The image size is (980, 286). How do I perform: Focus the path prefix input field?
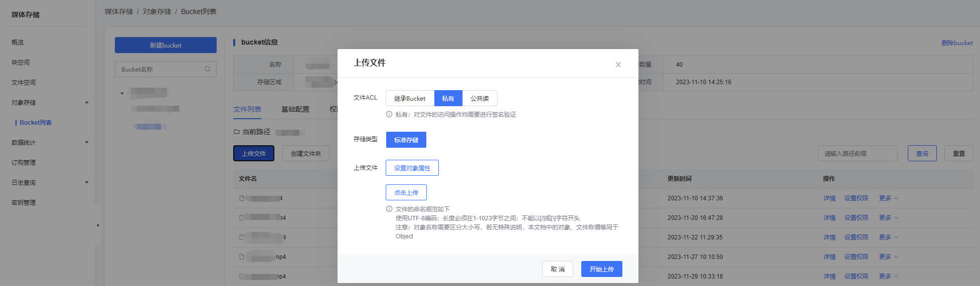(x=857, y=154)
